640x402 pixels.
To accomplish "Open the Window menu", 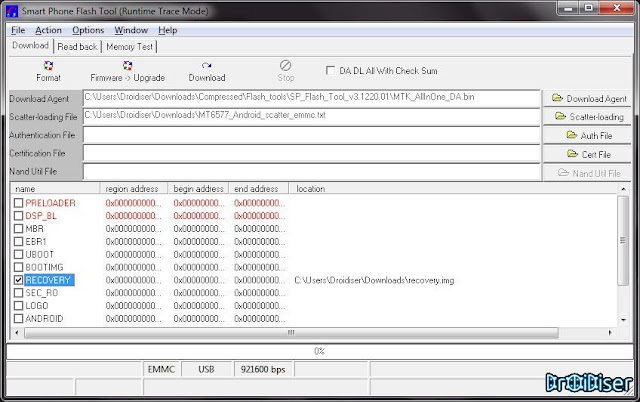I will click(x=131, y=30).
